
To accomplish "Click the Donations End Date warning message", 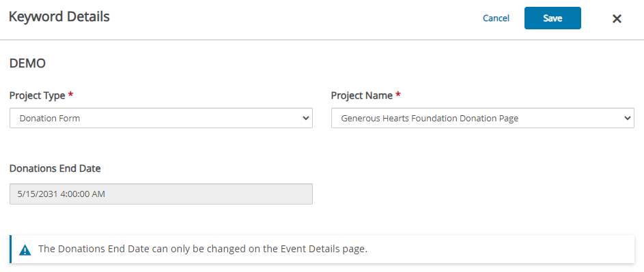I will click(202, 249).
